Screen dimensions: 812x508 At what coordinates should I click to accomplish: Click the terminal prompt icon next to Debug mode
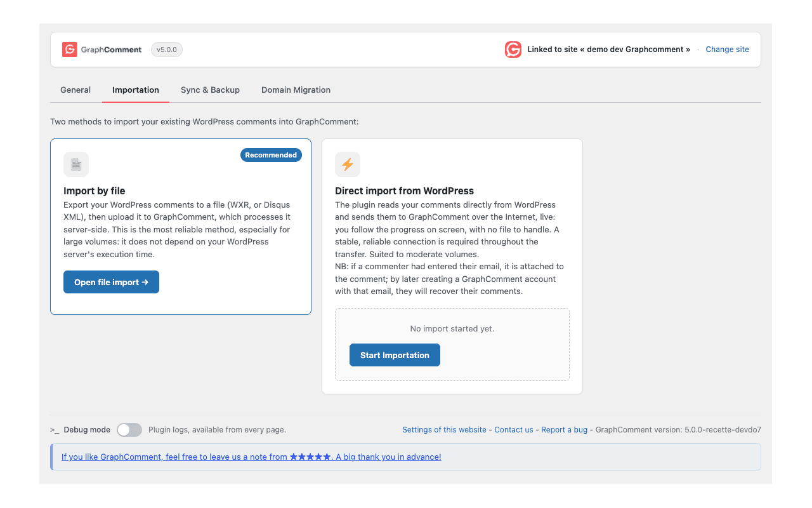coord(55,430)
